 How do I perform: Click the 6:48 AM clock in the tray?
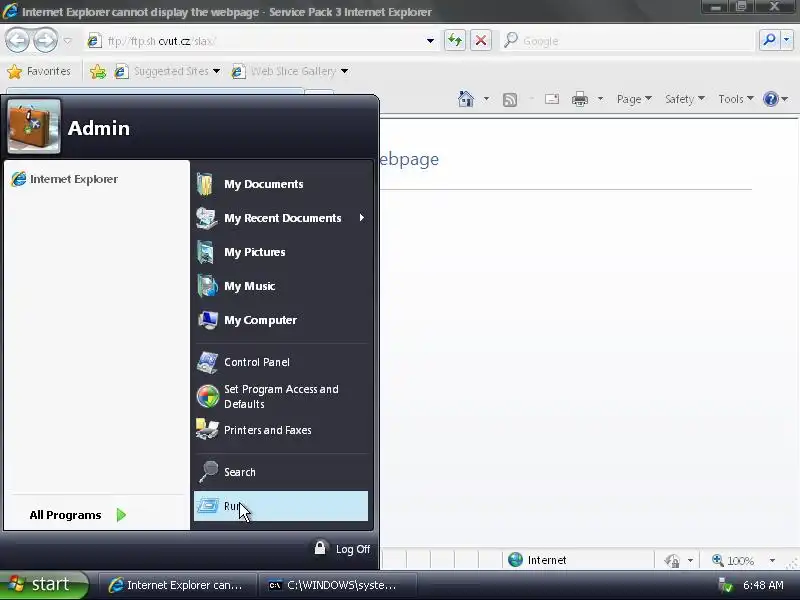(x=763, y=585)
